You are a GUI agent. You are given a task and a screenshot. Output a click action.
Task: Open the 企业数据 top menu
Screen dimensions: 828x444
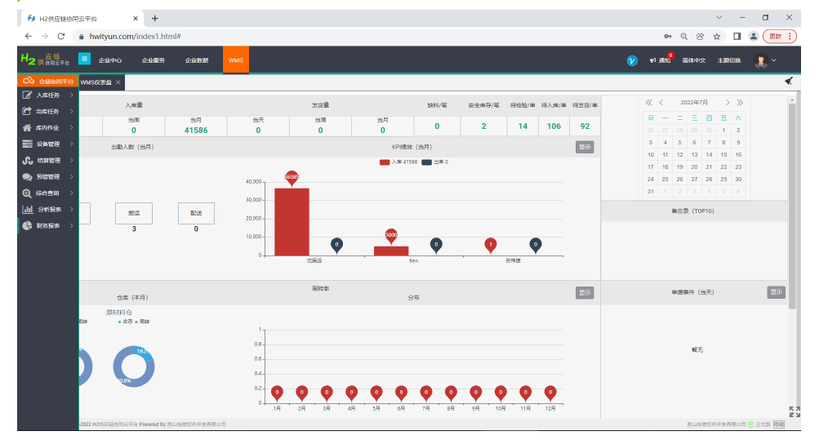click(197, 60)
